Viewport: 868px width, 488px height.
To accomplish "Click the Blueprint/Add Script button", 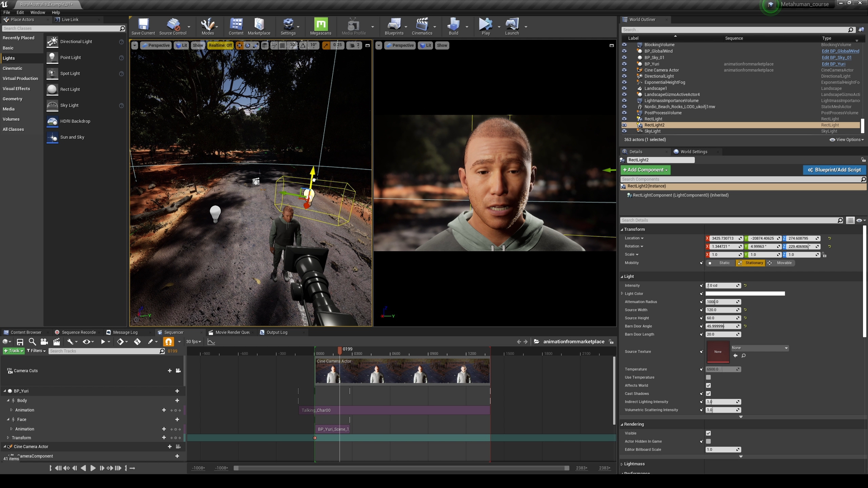I will (834, 170).
